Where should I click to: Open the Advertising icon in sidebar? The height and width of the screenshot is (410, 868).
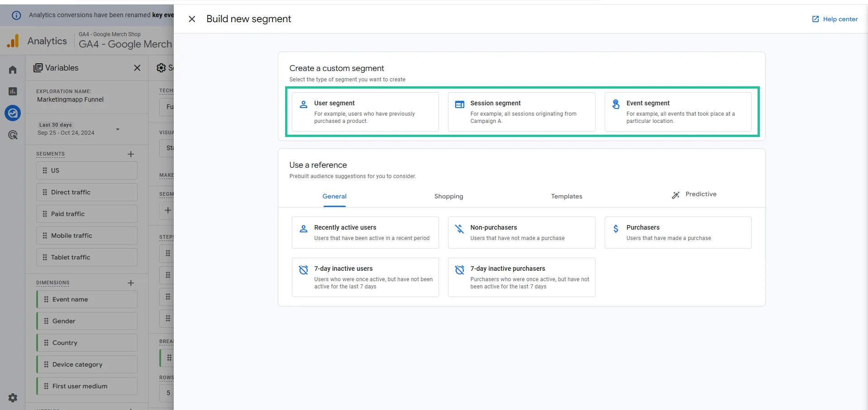(x=13, y=135)
